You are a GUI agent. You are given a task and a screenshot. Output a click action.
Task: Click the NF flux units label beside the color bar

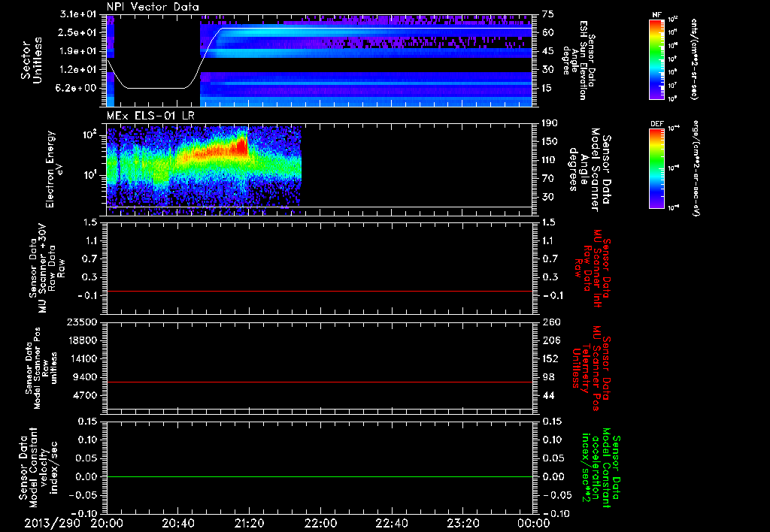694,59
